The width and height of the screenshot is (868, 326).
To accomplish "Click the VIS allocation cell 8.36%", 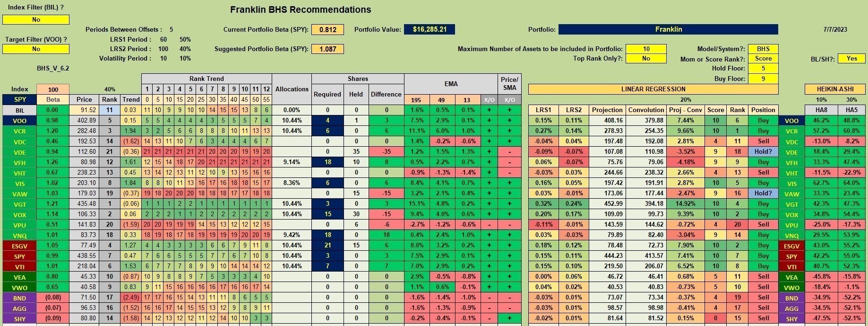I will [x=292, y=183].
